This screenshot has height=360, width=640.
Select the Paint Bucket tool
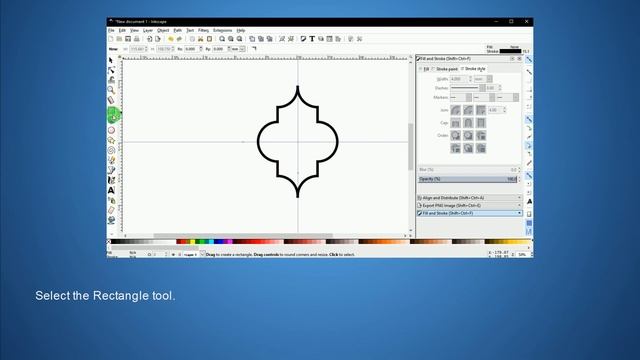[x=111, y=220]
